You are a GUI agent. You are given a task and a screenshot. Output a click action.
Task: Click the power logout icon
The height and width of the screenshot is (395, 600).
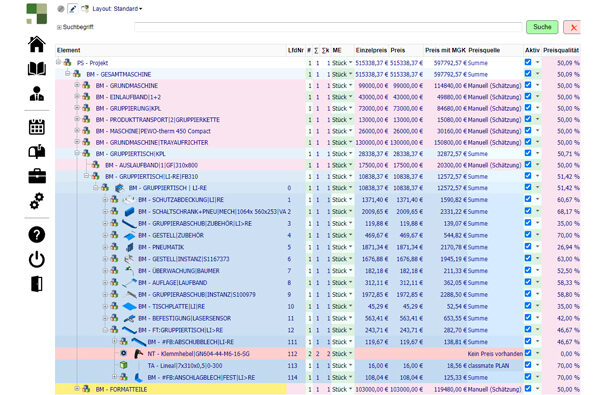[x=37, y=259]
